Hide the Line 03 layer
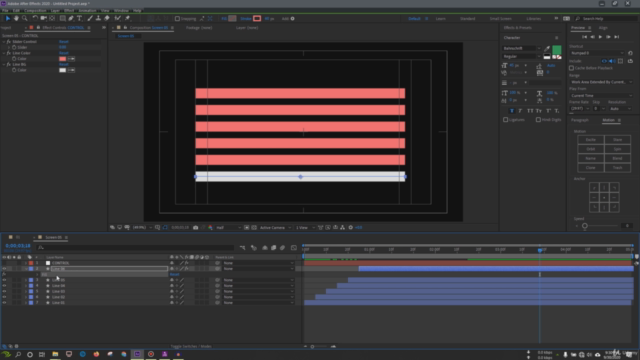 4,291
